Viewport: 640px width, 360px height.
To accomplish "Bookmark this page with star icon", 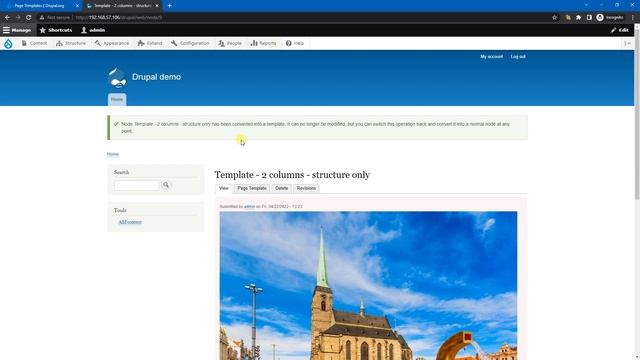I will pos(554,18).
